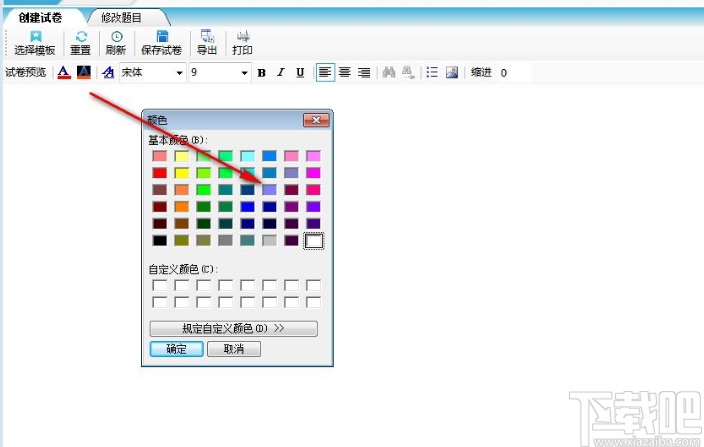This screenshot has height=447, width=704.
Task: Click the 打印 print icon
Action: (243, 37)
